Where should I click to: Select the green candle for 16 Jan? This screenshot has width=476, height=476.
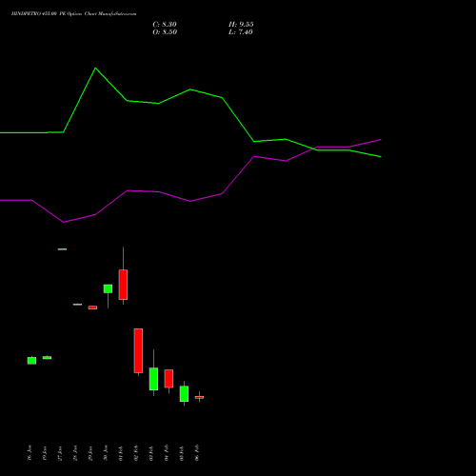(31, 361)
